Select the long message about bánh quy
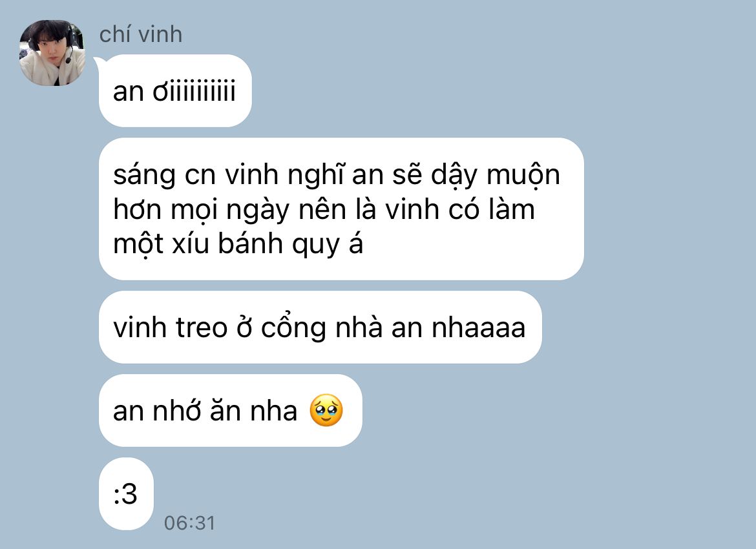Image resolution: width=756 pixels, height=549 pixels. (x=341, y=209)
